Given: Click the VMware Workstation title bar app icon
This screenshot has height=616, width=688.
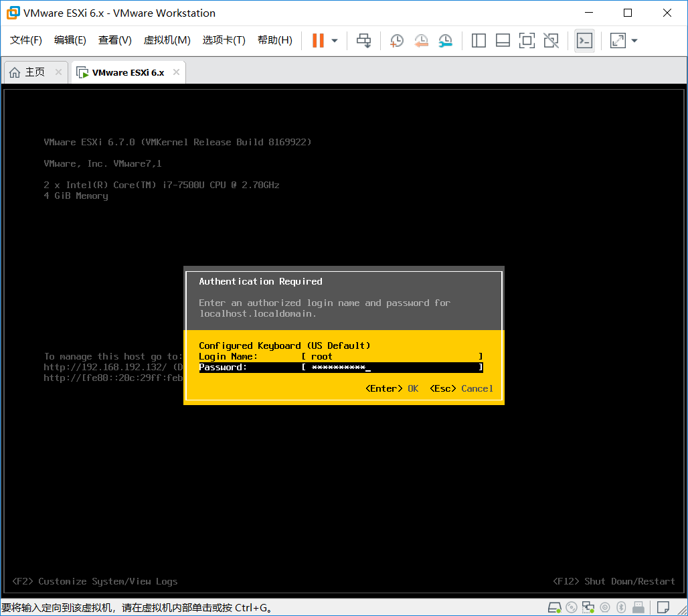Looking at the screenshot, I should pyautogui.click(x=13, y=13).
